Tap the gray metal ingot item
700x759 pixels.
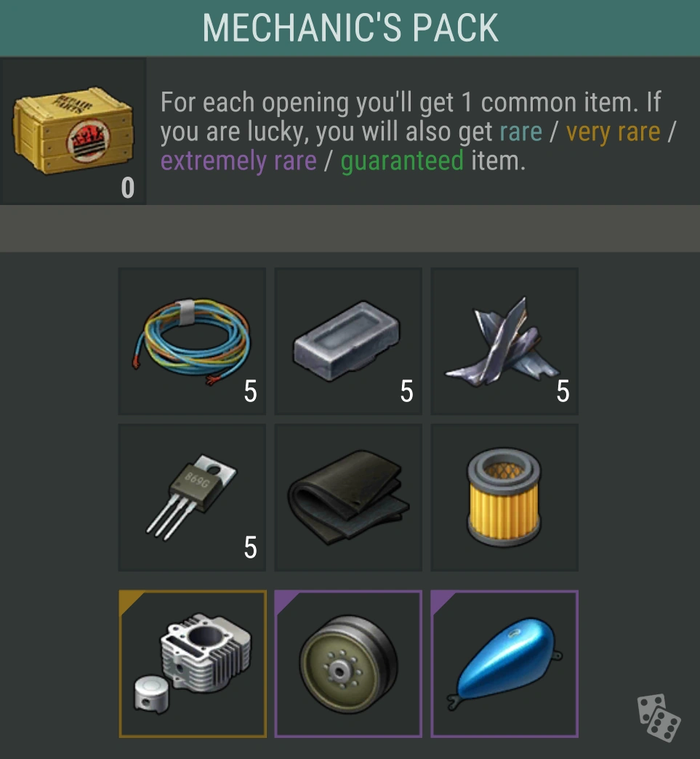[348, 341]
